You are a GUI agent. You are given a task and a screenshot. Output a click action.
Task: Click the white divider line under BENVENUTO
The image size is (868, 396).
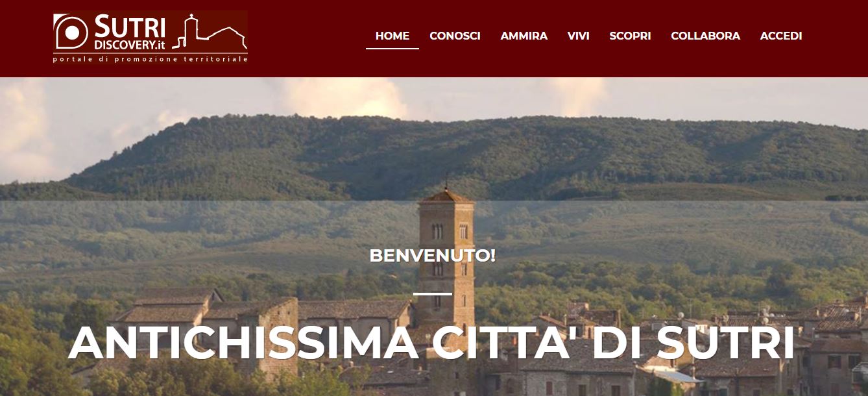coord(433,293)
